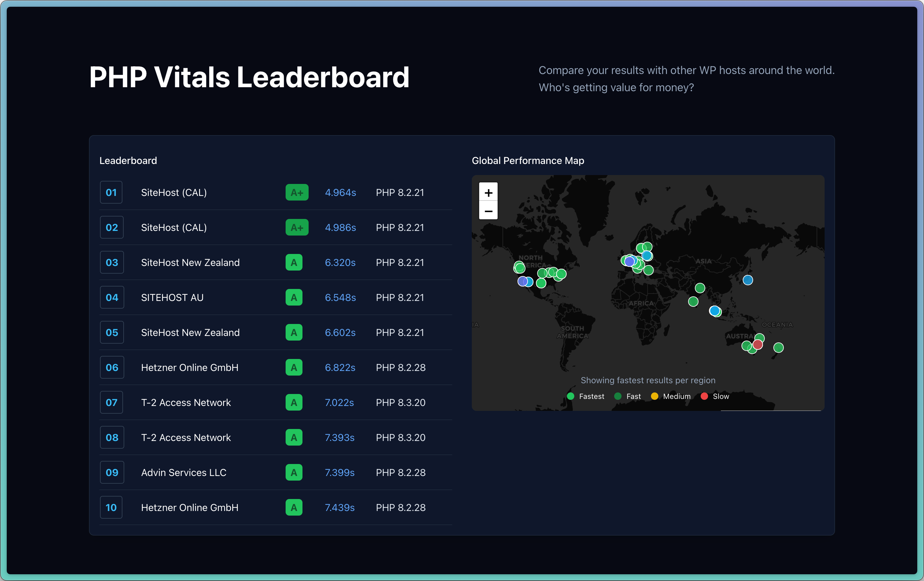The image size is (924, 581).
Task: Click the Slow legend red dot
Action: coord(704,396)
